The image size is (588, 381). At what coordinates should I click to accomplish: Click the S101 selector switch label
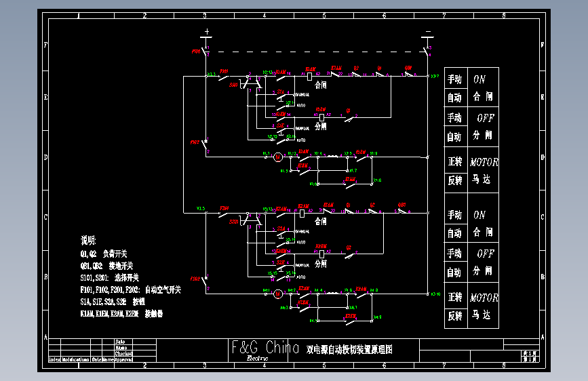click(233, 85)
